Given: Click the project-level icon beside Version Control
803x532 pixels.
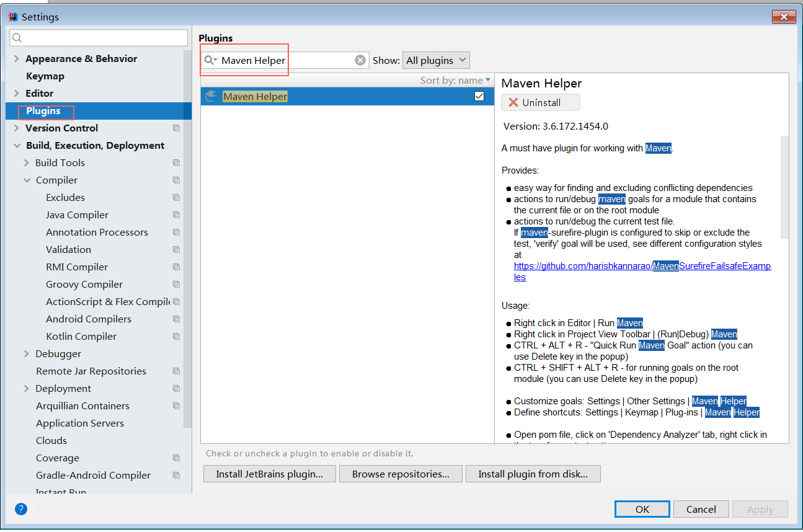Looking at the screenshot, I should [177, 128].
